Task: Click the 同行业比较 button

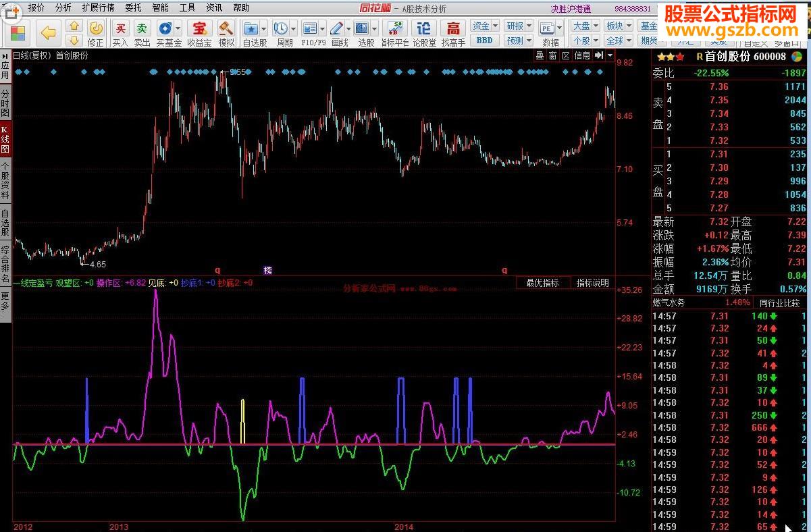Action: (x=779, y=303)
